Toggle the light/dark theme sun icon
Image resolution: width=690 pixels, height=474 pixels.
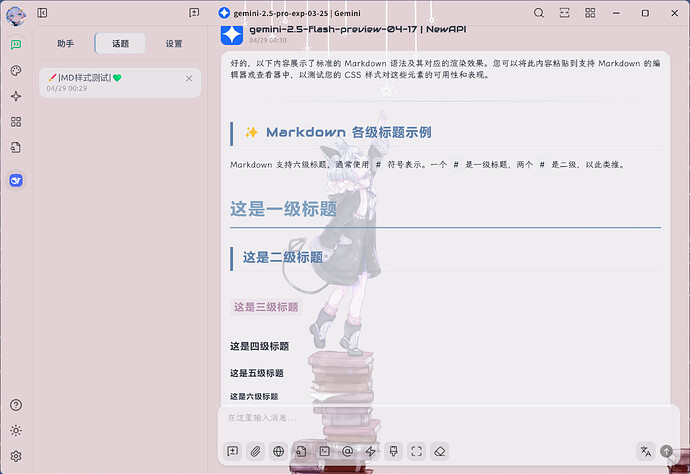click(x=16, y=430)
